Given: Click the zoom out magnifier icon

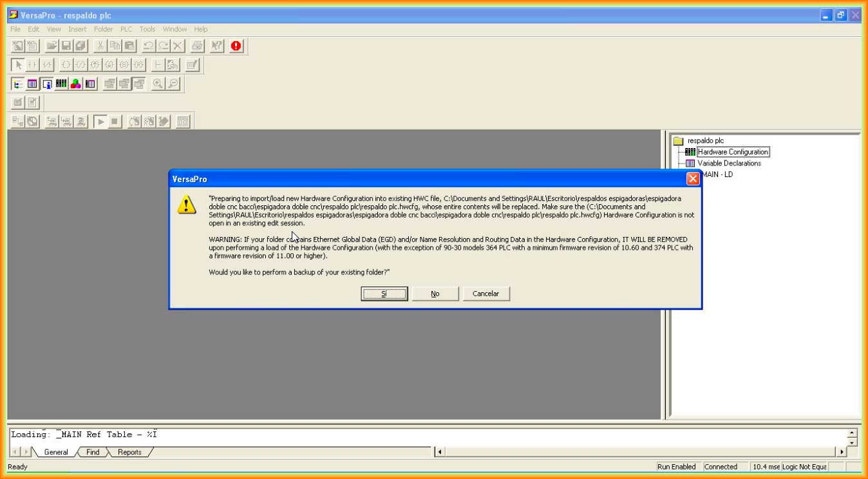Looking at the screenshot, I should click(173, 84).
